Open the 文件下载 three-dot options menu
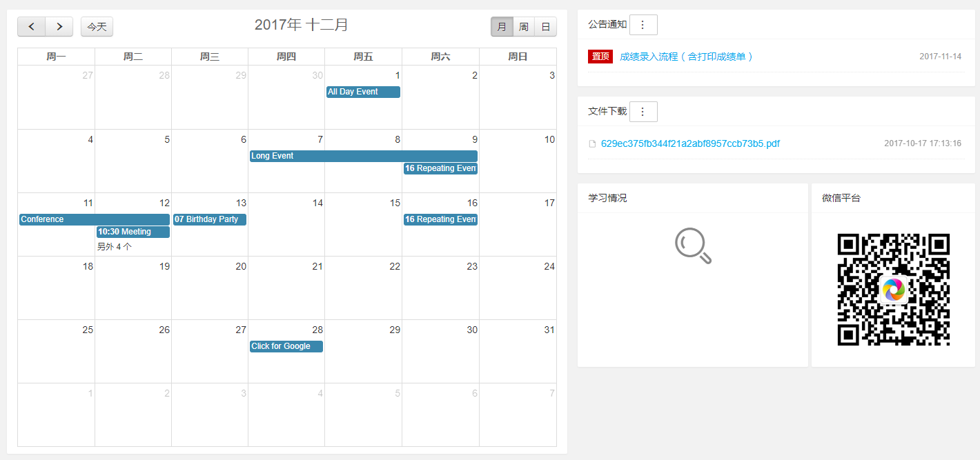 coord(643,112)
